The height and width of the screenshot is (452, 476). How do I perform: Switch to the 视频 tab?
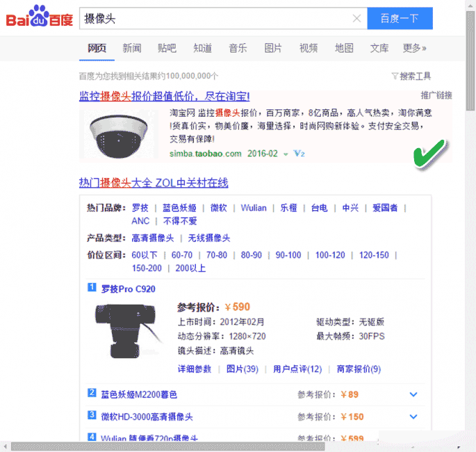309,48
